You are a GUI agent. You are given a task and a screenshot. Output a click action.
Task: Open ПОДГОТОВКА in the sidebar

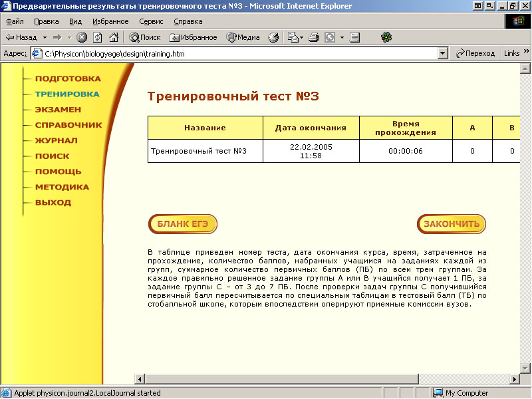68,78
